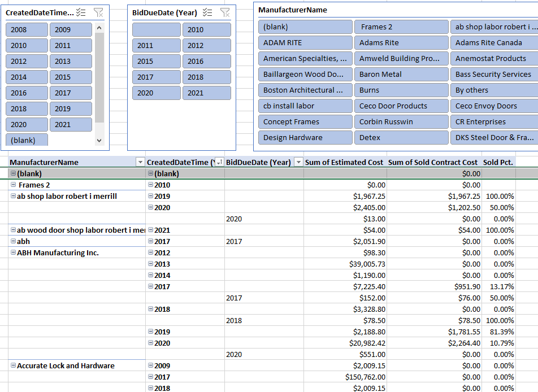Clear the filter on the BidDueDate slicer
538x392 pixels.
(x=225, y=12)
